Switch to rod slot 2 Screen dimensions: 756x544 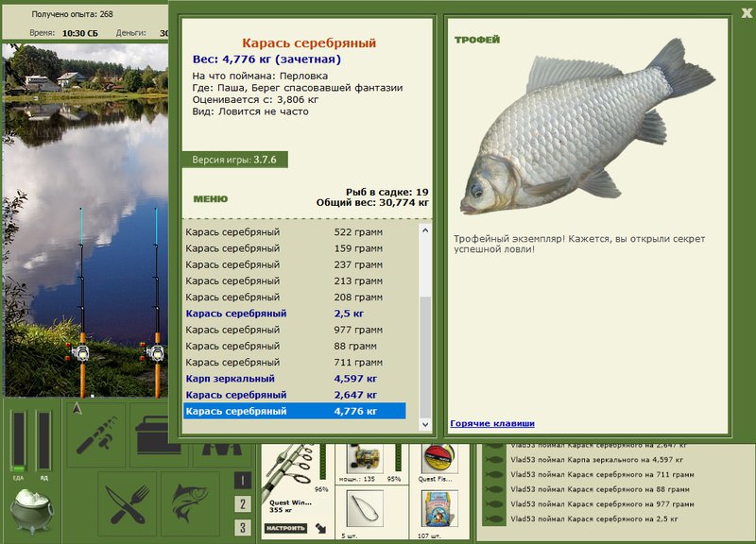pos(243,504)
